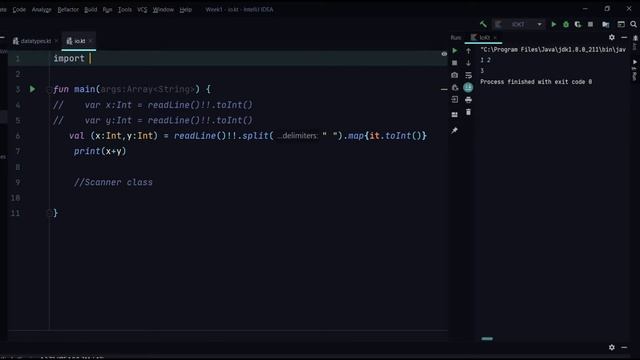Toggle the editor inspections eye icon
The height and width of the screenshot is (360, 640).
444,54
